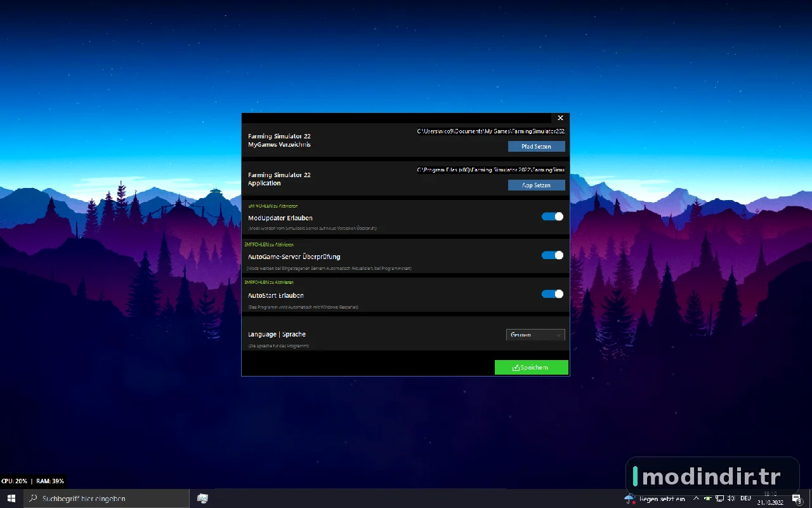Turn off AutoGame-Server Überprüfung toggle
This screenshot has height=508, width=812.
[553, 255]
